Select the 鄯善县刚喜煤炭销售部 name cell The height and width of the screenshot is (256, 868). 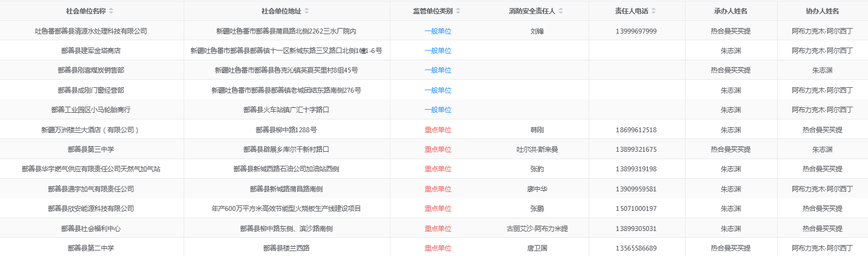(x=91, y=71)
